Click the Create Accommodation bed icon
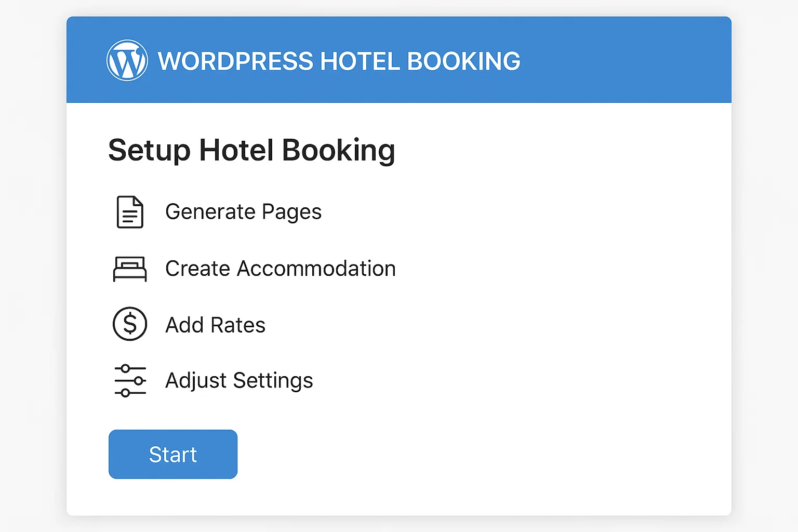This screenshot has width=798, height=532. click(130, 269)
